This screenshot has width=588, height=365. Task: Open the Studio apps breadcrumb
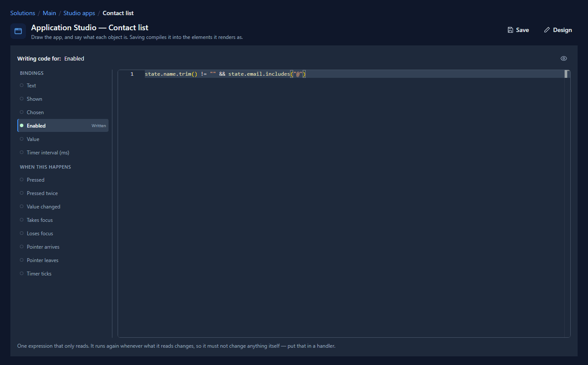point(79,13)
